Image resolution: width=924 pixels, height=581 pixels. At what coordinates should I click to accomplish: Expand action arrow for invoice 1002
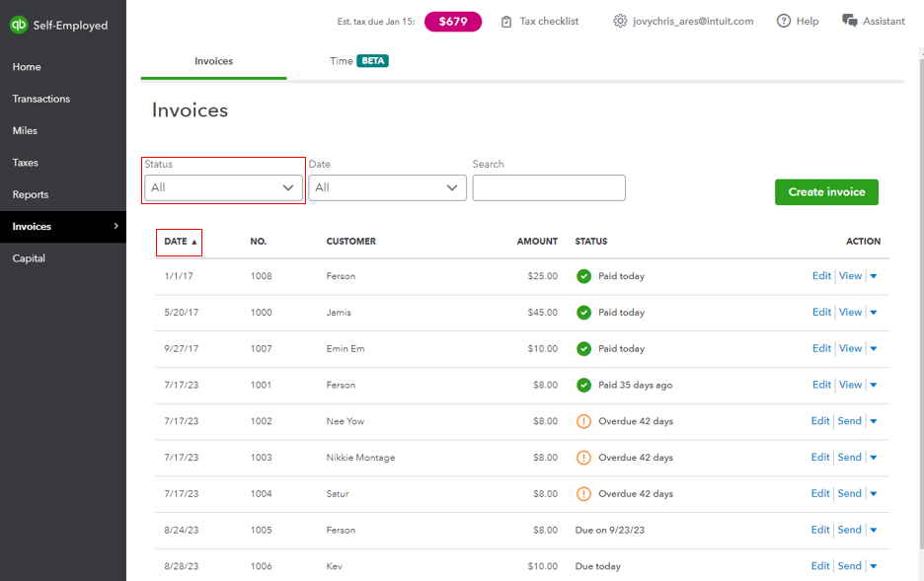[874, 421]
